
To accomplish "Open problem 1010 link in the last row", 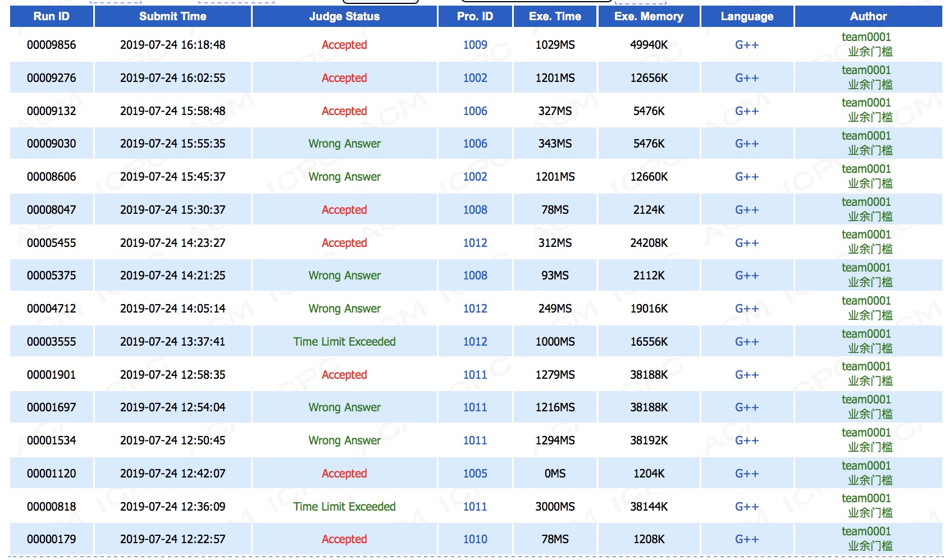I will click(x=474, y=539).
